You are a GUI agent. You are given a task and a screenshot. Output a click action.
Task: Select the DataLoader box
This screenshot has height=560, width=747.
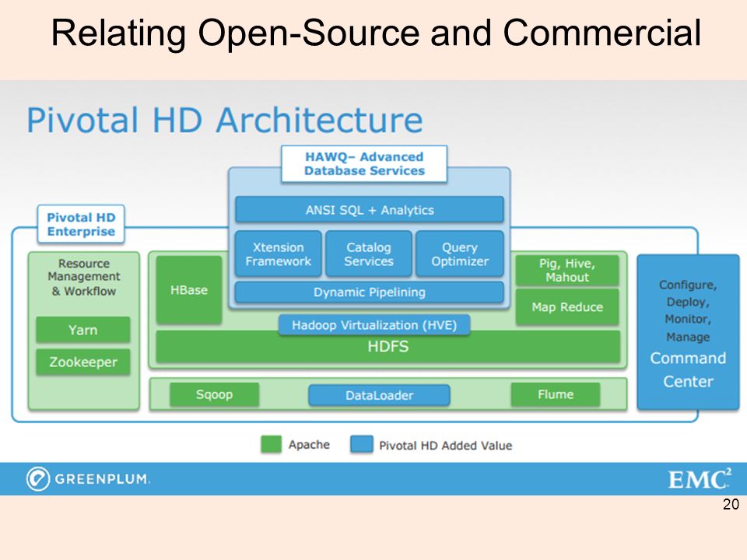tap(379, 395)
